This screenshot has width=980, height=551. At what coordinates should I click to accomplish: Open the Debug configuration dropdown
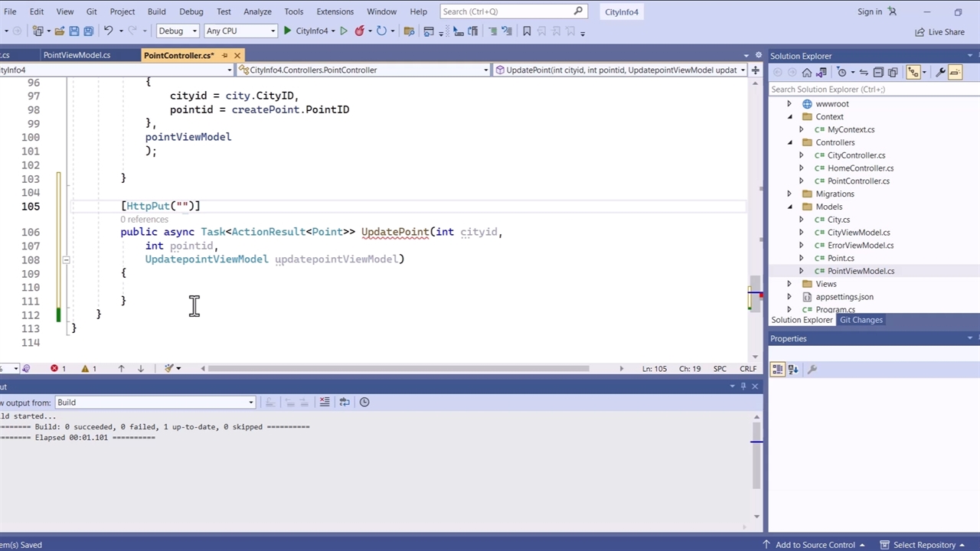click(178, 31)
